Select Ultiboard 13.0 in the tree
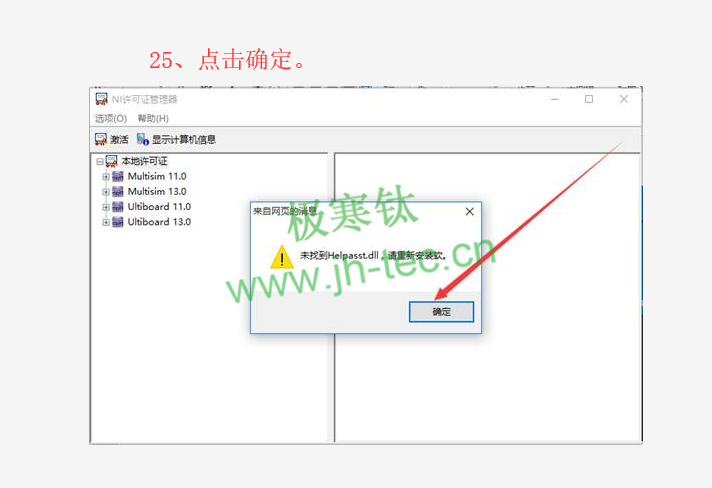Screen dimensions: 712x488 click(159, 222)
